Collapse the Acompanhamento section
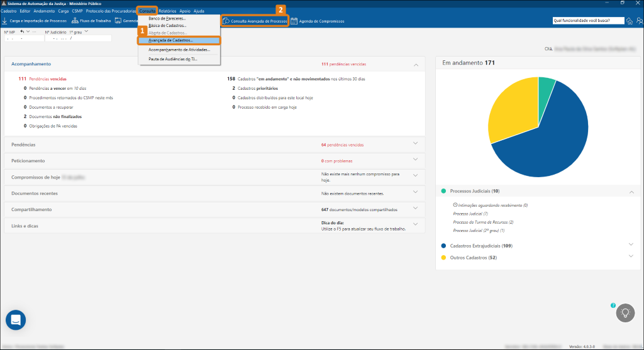 tap(416, 65)
